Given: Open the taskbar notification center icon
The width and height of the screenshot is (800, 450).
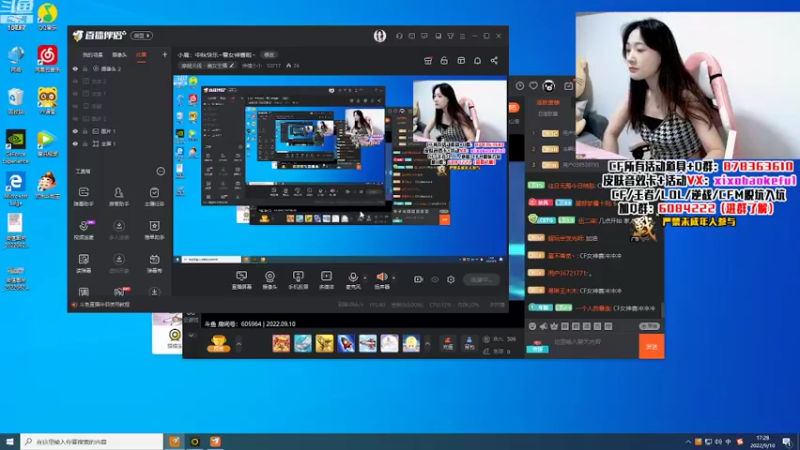Looking at the screenshot, I should 787,441.
